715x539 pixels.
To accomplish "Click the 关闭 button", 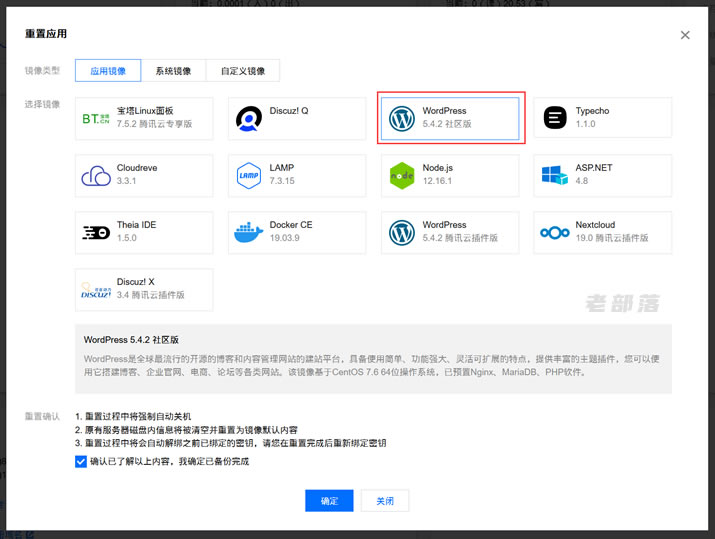I will click(385, 501).
